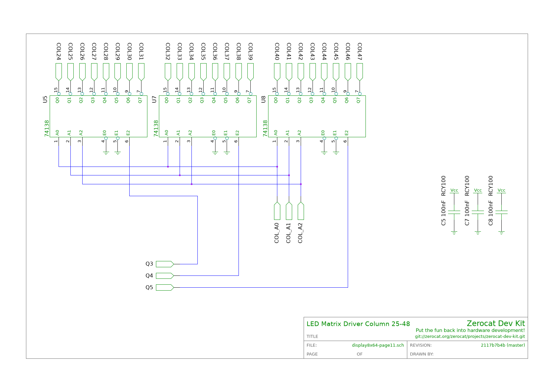Select revision value 2117b7b4b (master)
The width and height of the screenshot is (554, 392).
click(x=503, y=345)
